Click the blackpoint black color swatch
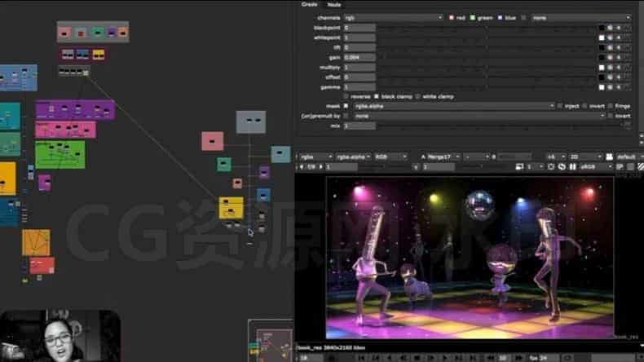This screenshot has height=362, width=644. click(x=602, y=28)
